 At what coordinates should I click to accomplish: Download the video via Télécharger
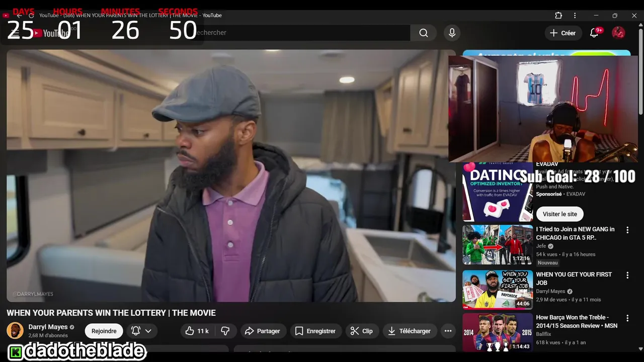point(410,331)
